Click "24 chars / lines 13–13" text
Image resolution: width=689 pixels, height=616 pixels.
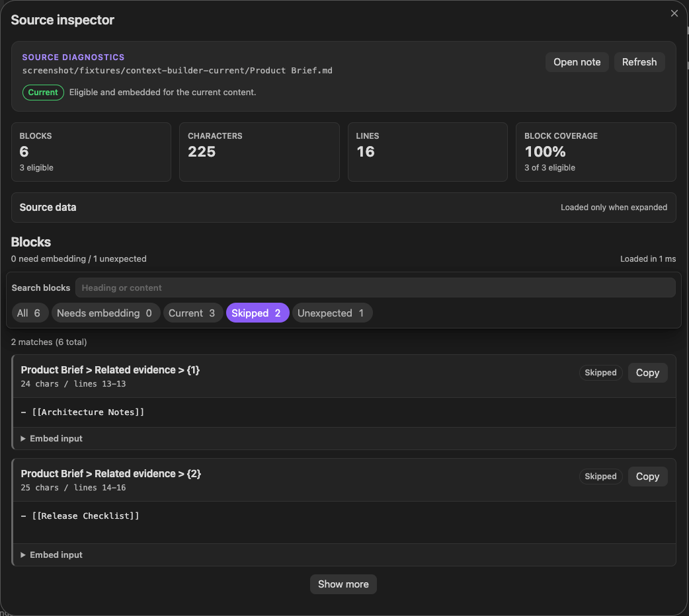pyautogui.click(x=73, y=384)
